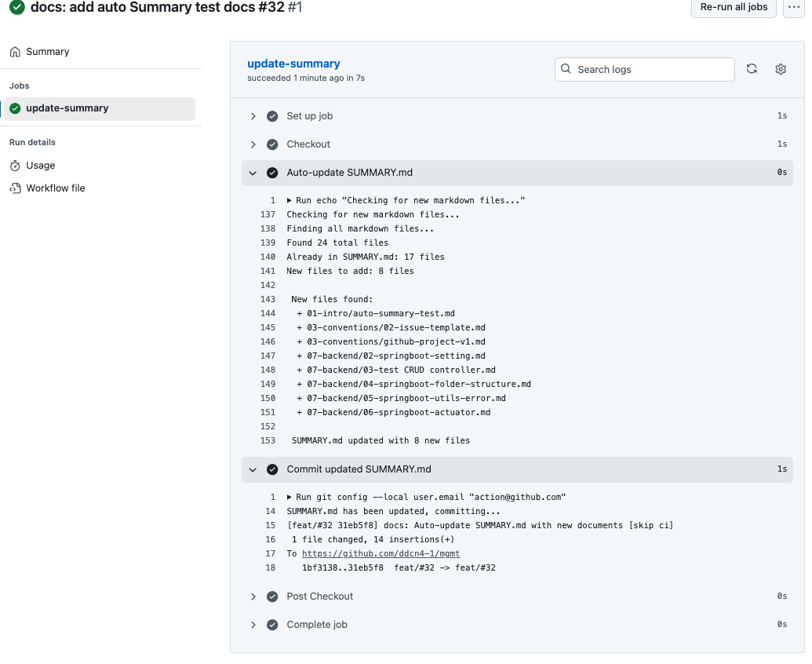Click the green success icon beside update-summary job
The height and width of the screenshot is (664, 812).
[15, 108]
